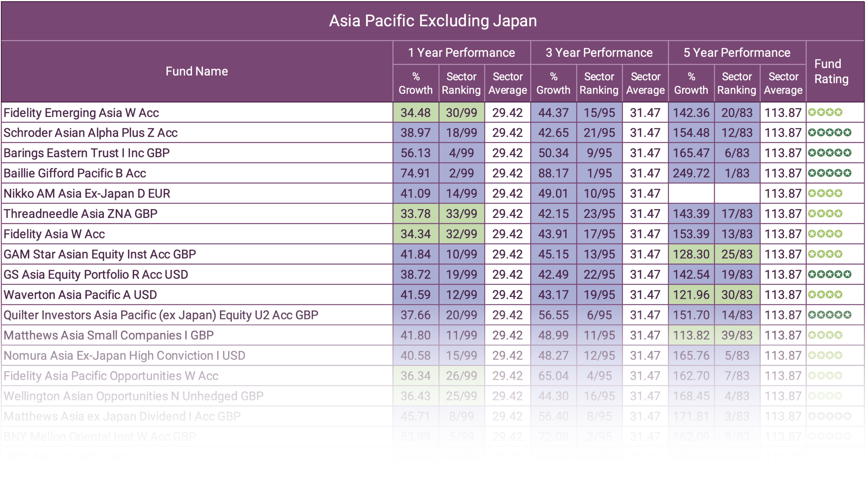Select Waverton Asia Pacific A USD
866x504 pixels.
(80, 295)
